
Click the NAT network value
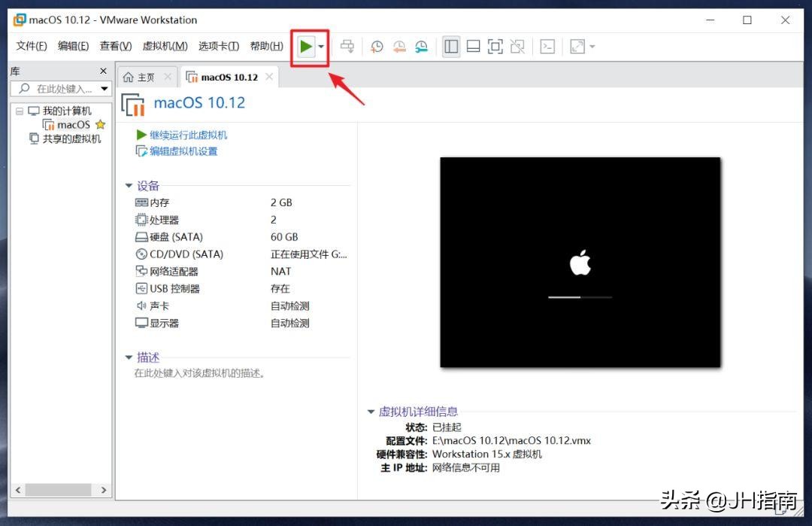tap(280, 271)
